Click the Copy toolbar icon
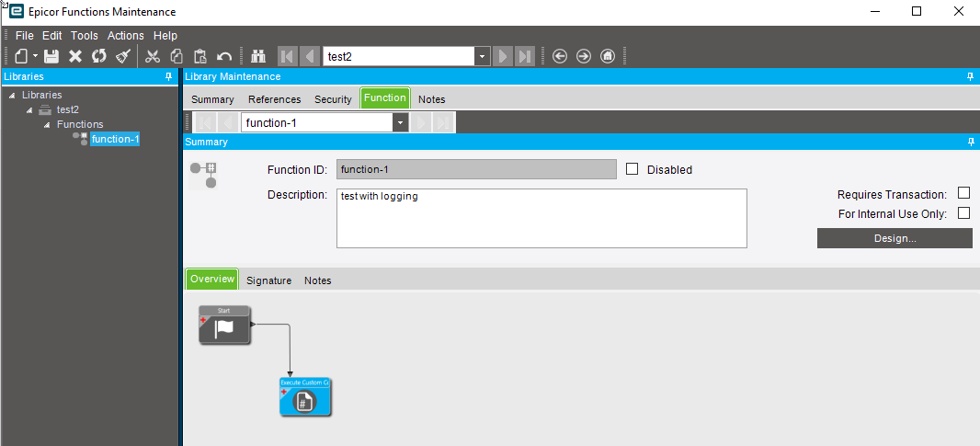Viewport: 980px width, 446px height. click(x=177, y=56)
